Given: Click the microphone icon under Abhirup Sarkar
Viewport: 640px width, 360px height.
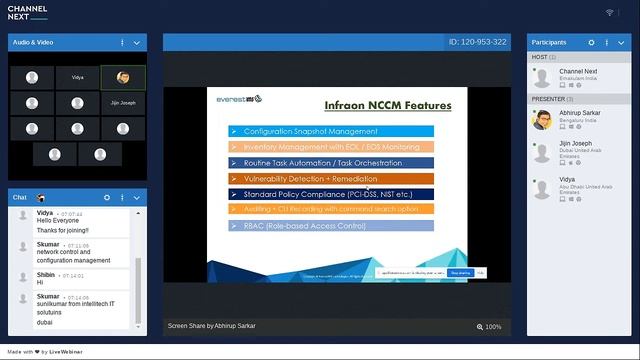Looking at the screenshot, I should pos(579,127).
